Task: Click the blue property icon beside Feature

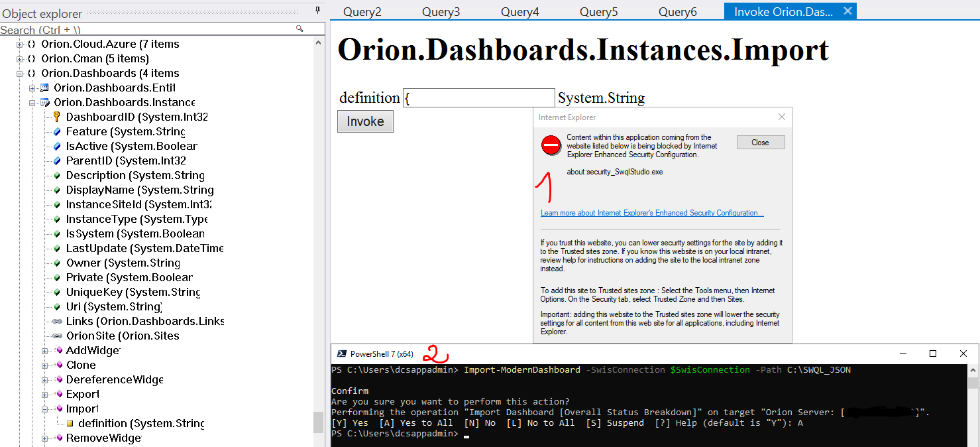Action: (x=57, y=132)
